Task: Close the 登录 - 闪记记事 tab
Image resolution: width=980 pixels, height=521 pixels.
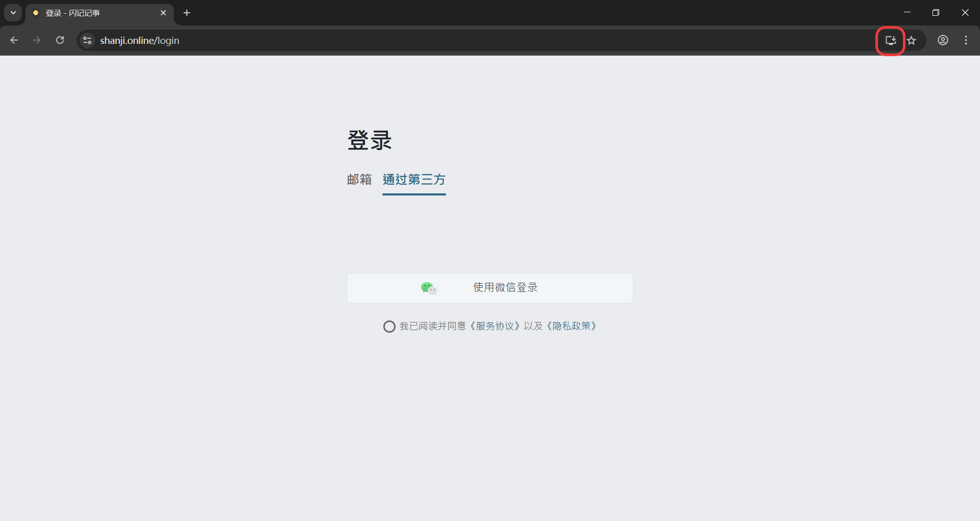Action: pyautogui.click(x=163, y=13)
